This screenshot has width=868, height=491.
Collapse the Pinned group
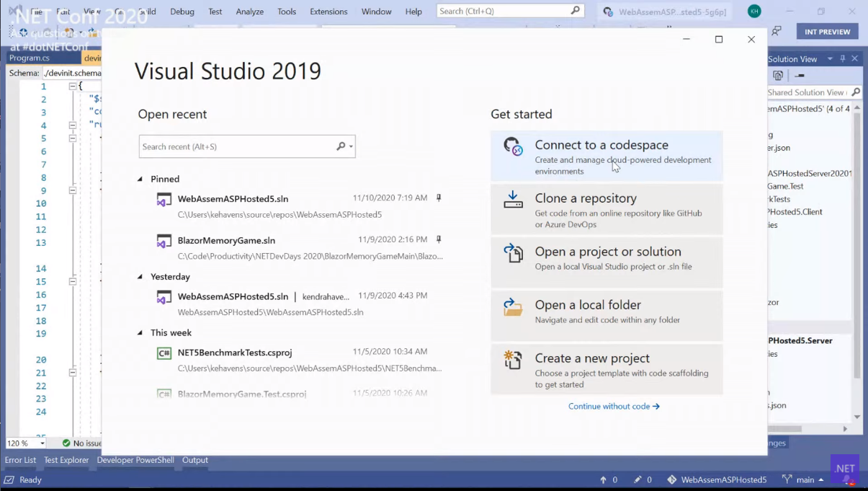point(140,179)
